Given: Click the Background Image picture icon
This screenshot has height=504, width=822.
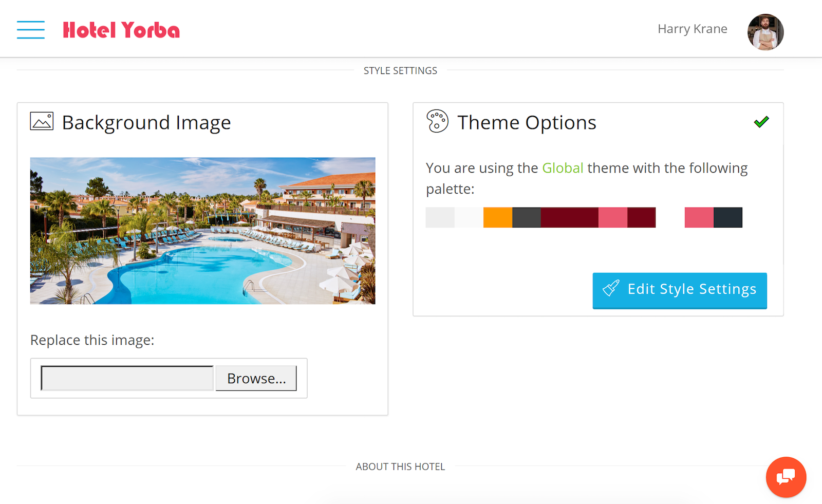Looking at the screenshot, I should pos(42,121).
